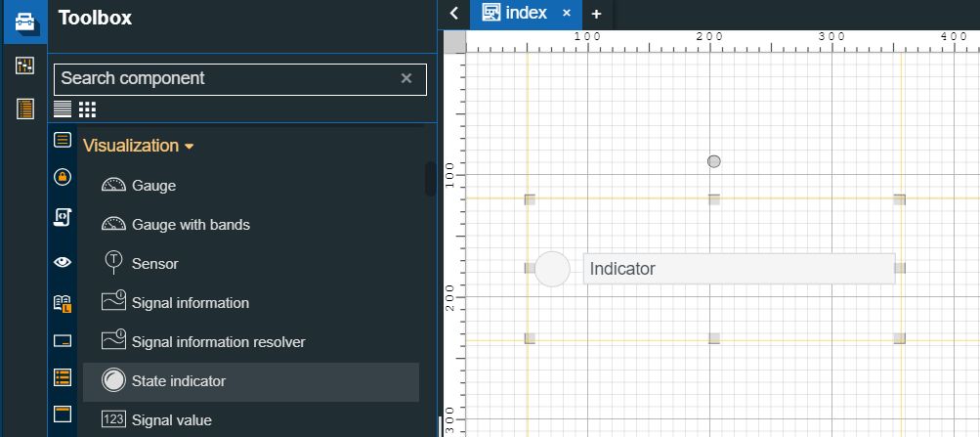Select the eye visualization category icon
The height and width of the screenshot is (437, 980).
point(63,261)
